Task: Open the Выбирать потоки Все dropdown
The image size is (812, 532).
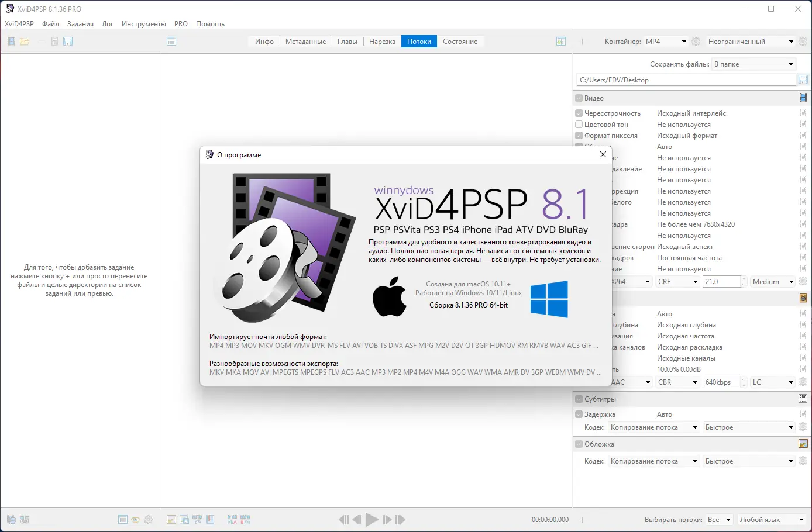Action: (718, 519)
